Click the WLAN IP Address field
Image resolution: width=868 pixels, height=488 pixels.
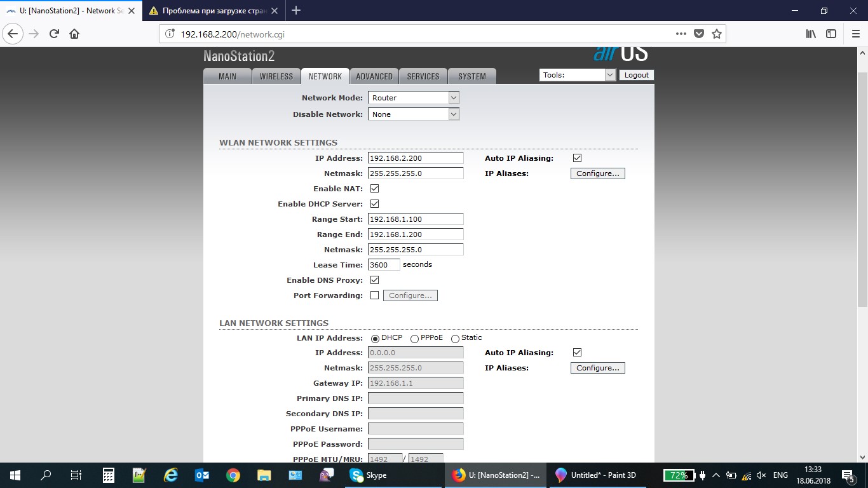[x=416, y=158]
